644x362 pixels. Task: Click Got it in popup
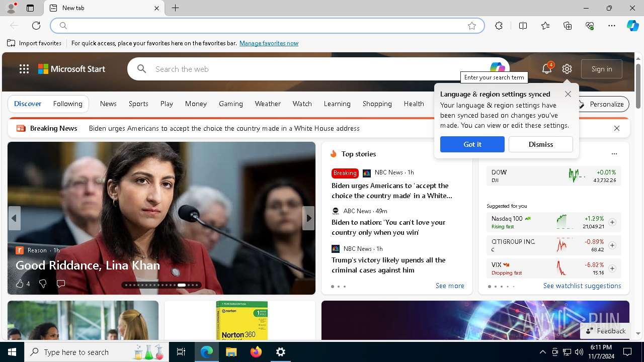pyautogui.click(x=472, y=144)
